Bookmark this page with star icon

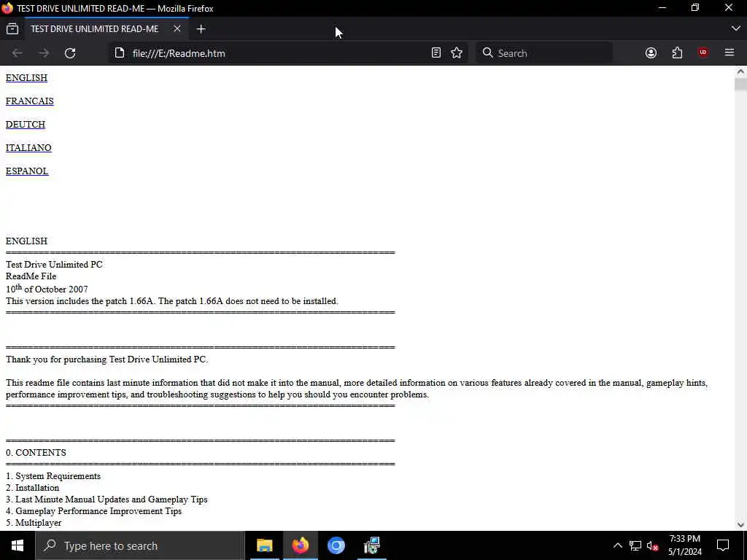point(457,52)
